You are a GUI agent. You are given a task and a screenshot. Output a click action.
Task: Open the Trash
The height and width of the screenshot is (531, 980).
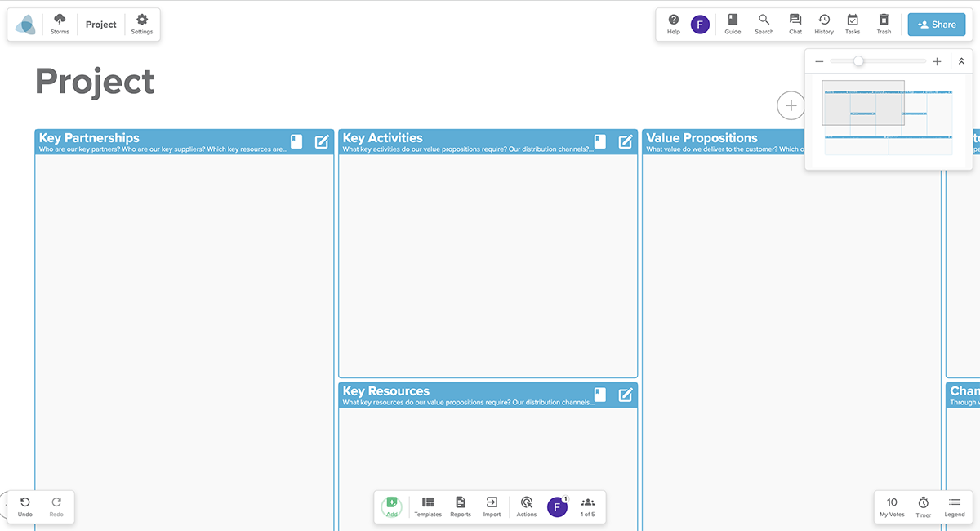click(x=884, y=24)
